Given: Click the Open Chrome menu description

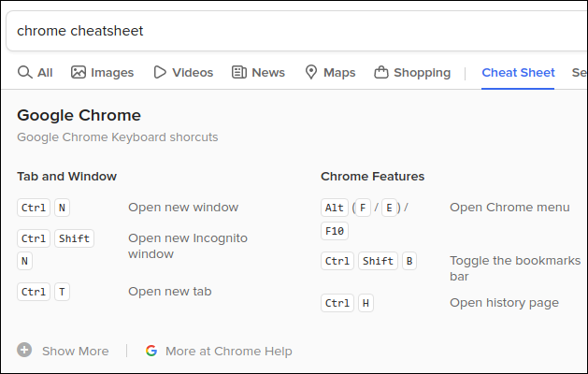Looking at the screenshot, I should (x=509, y=207).
